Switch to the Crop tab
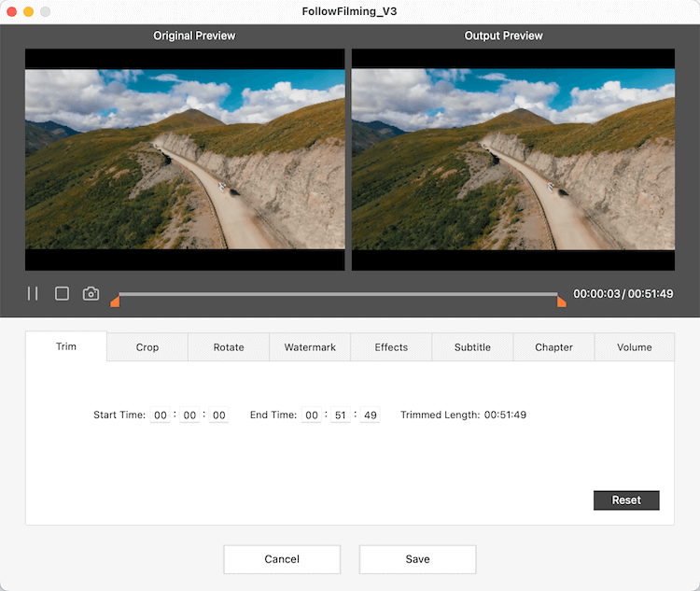The image size is (700, 591). (147, 347)
